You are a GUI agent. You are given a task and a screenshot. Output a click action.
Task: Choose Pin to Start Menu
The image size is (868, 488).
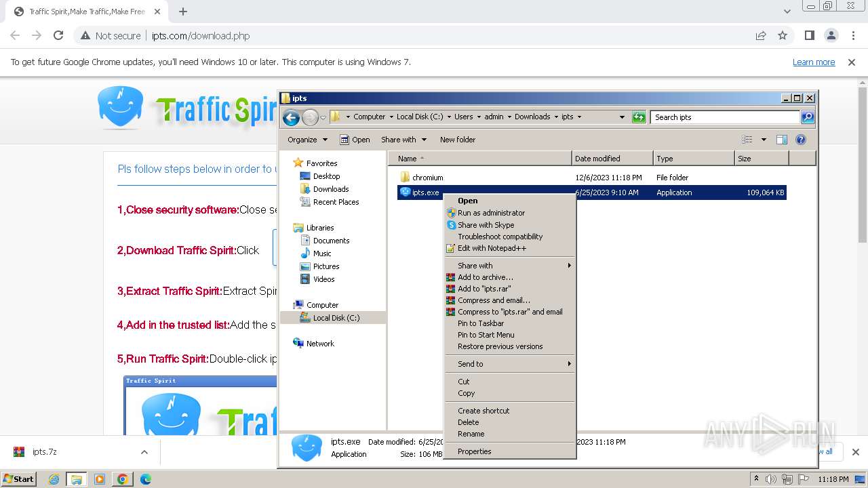coord(510,335)
